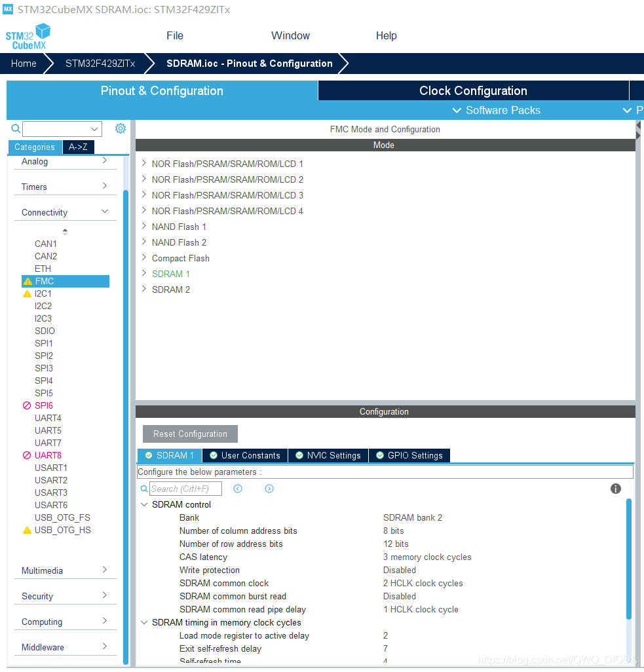Click the MX app icon in title bar
Screen dimensions: 644x672
click(x=8, y=9)
